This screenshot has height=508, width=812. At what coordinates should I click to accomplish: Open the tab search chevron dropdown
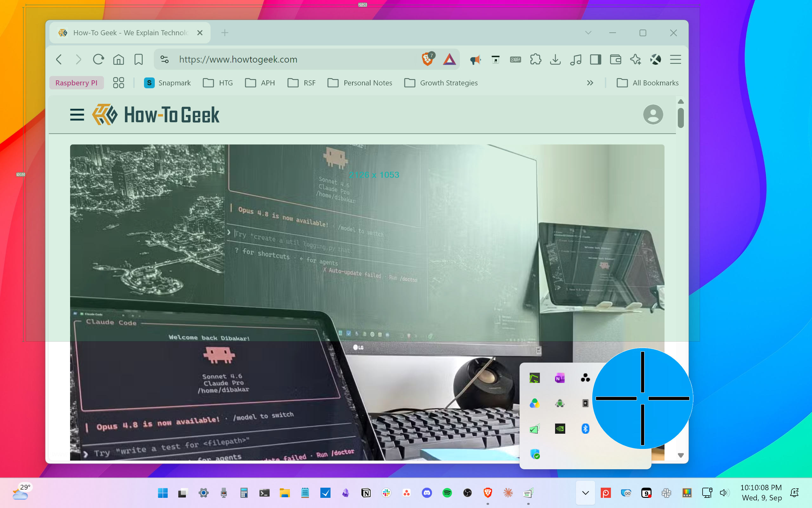(588, 33)
